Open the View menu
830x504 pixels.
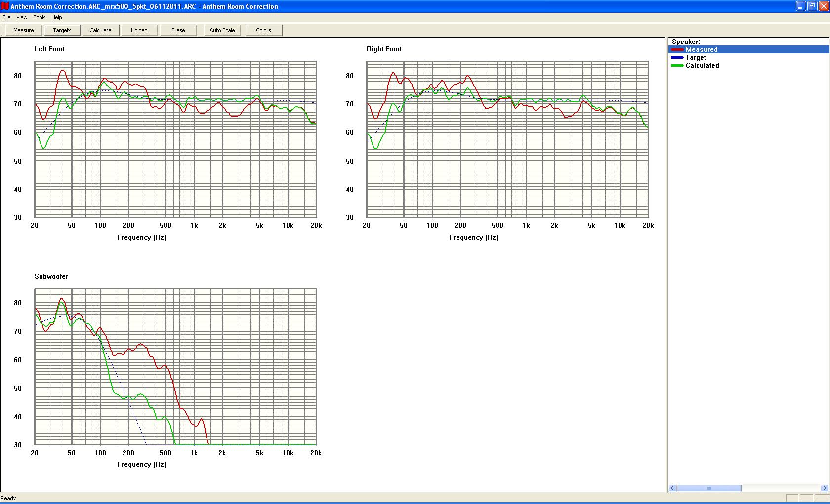pos(22,17)
